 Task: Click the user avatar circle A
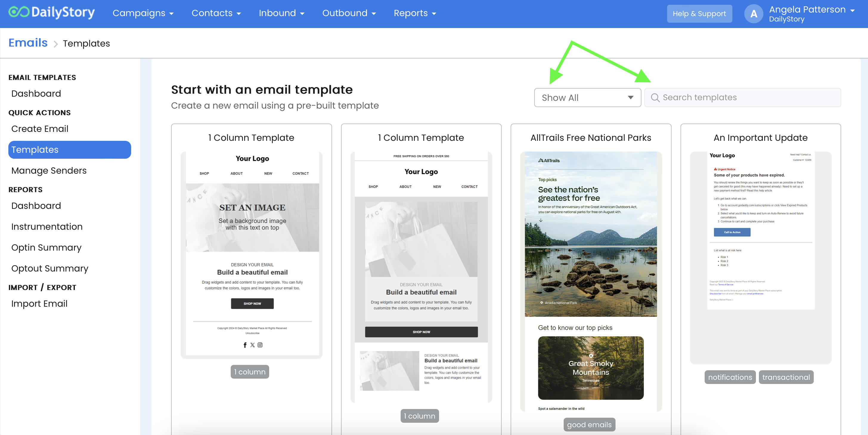coord(754,14)
